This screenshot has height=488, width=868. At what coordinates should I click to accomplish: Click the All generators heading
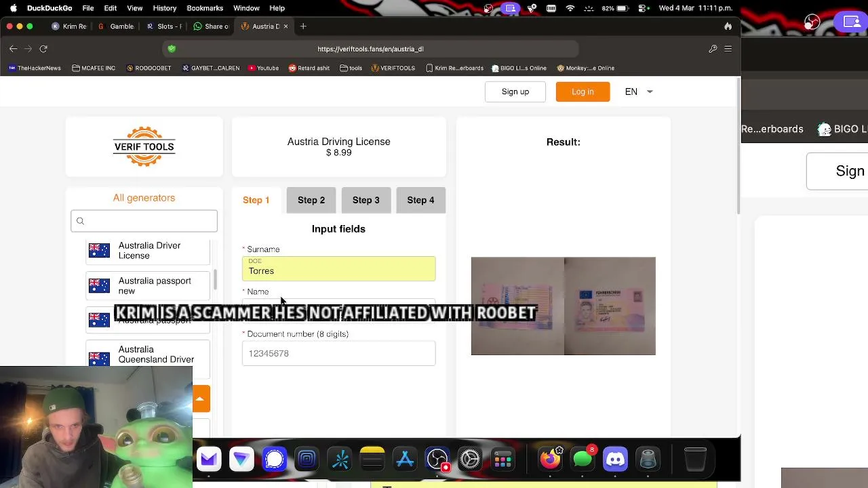click(144, 198)
